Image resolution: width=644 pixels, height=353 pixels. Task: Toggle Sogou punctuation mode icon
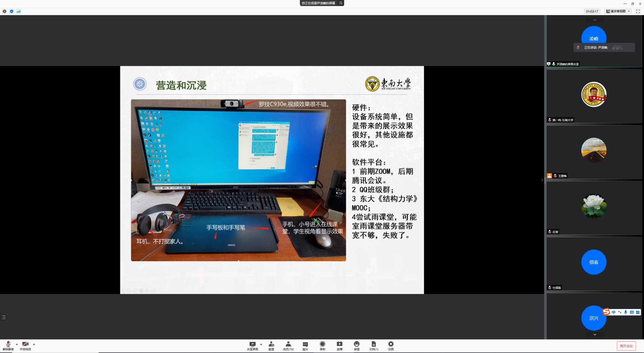pyautogui.click(x=620, y=312)
